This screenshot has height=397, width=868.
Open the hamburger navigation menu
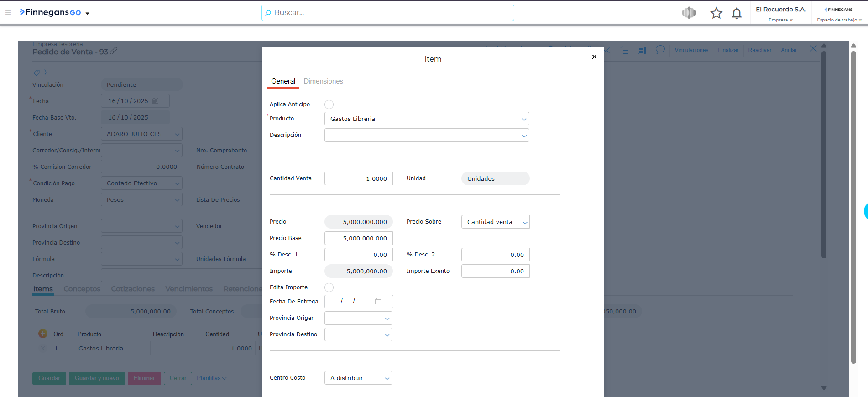tap(8, 12)
